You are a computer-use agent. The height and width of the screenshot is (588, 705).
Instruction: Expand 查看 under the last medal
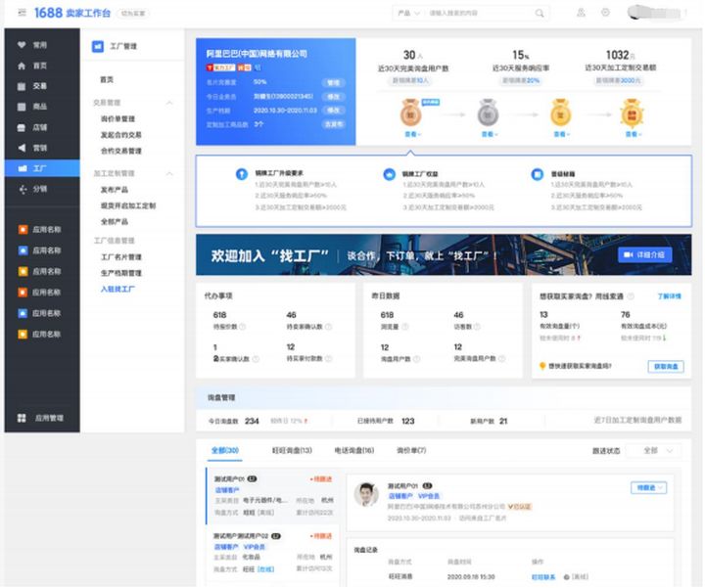tap(633, 134)
